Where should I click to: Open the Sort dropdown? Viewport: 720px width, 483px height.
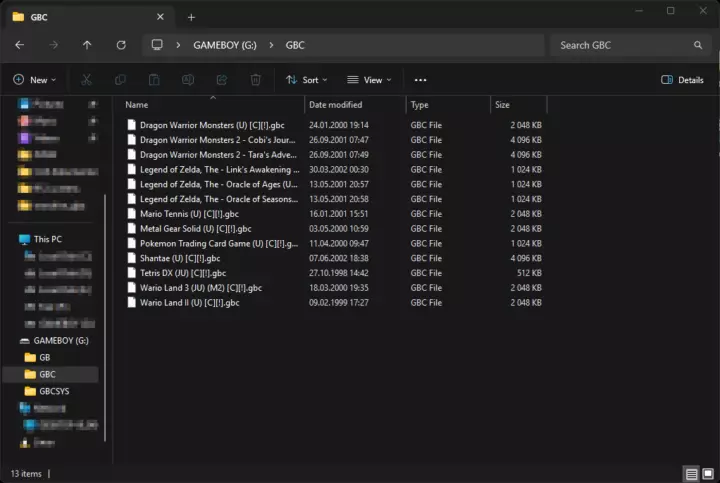[x=306, y=80]
